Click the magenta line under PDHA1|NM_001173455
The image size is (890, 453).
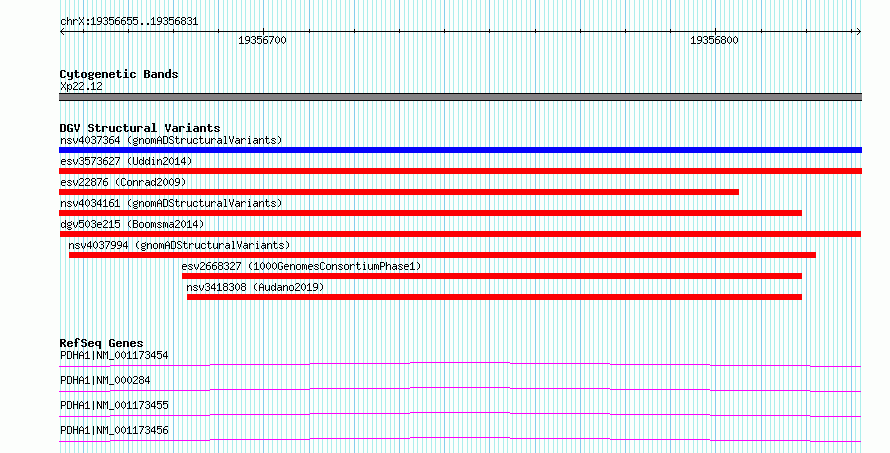[460, 412]
